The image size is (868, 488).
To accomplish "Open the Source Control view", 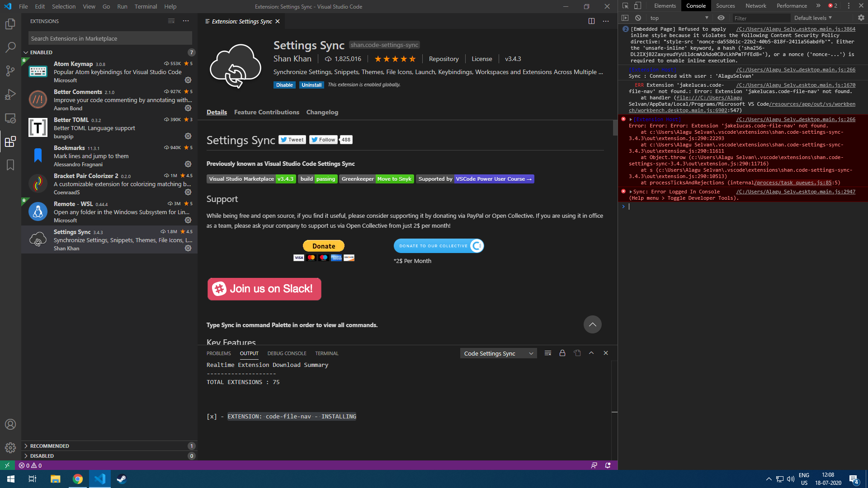I will click(10, 71).
